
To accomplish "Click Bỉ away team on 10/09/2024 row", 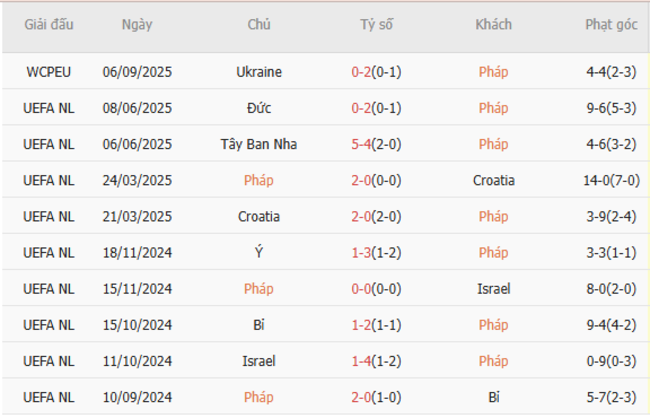I will tap(493, 396).
